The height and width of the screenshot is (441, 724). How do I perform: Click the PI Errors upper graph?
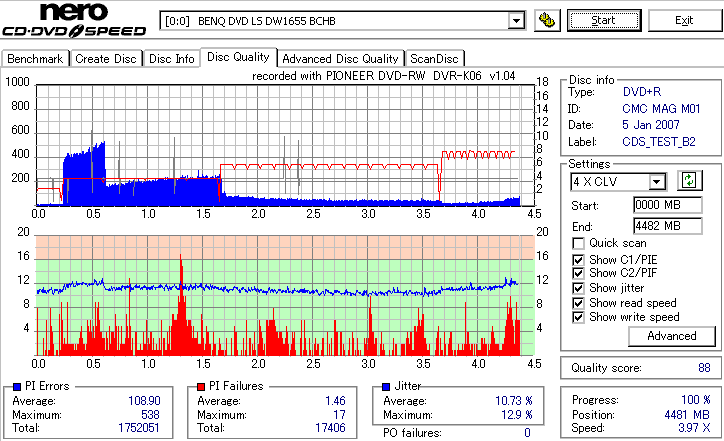pyautogui.click(x=285, y=145)
